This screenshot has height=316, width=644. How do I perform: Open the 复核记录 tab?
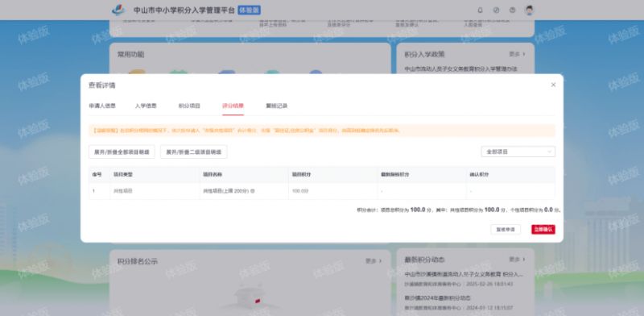click(276, 106)
